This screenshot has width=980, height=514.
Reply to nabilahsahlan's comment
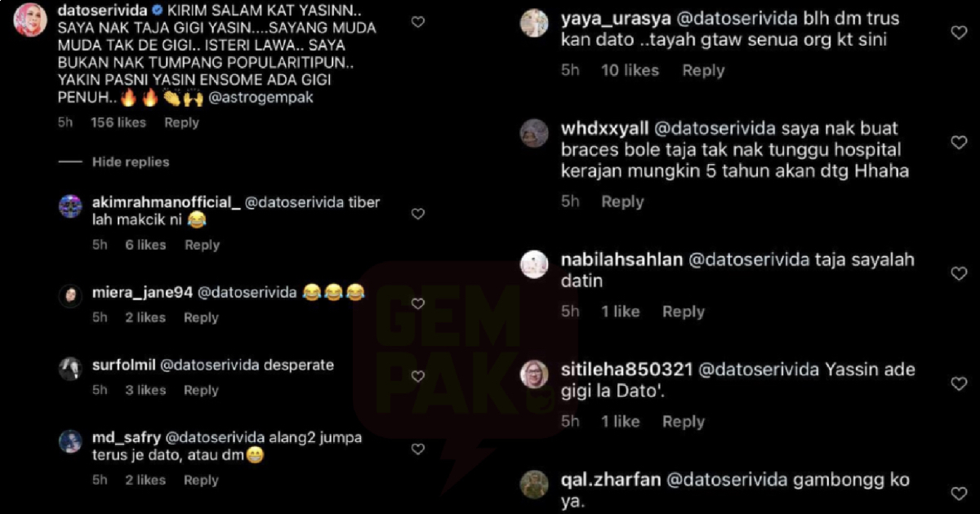coord(684,312)
